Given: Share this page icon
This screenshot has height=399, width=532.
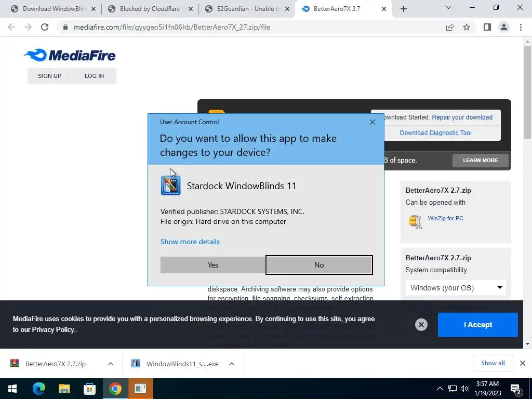Looking at the screenshot, I should coord(450,27).
